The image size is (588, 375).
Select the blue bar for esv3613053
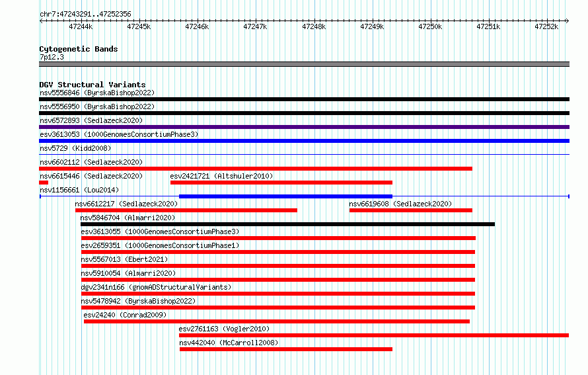304,141
